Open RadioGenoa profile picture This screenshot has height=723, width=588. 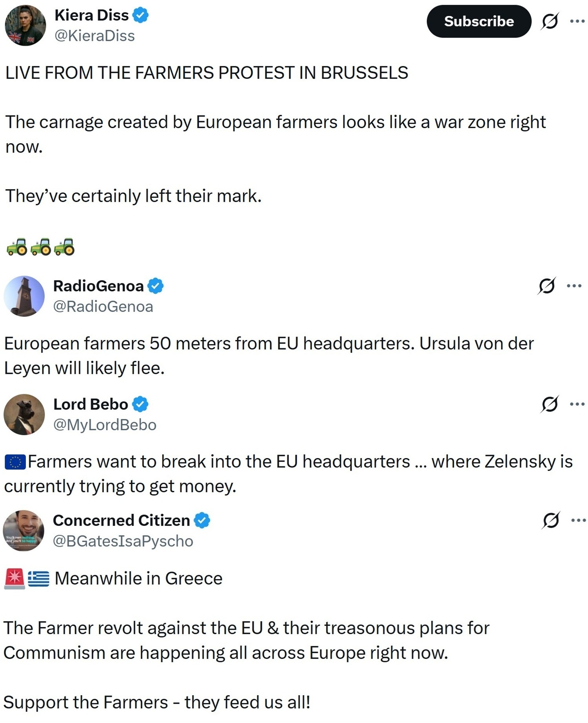(24, 296)
